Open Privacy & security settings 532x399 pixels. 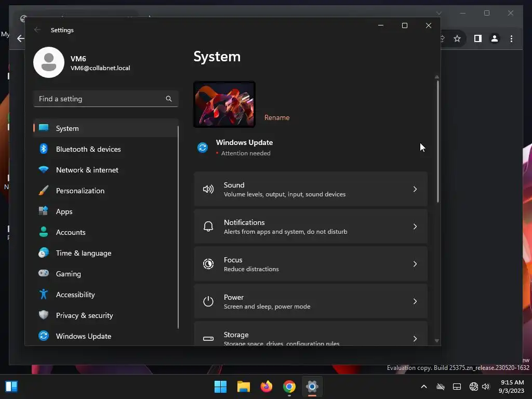point(105,315)
